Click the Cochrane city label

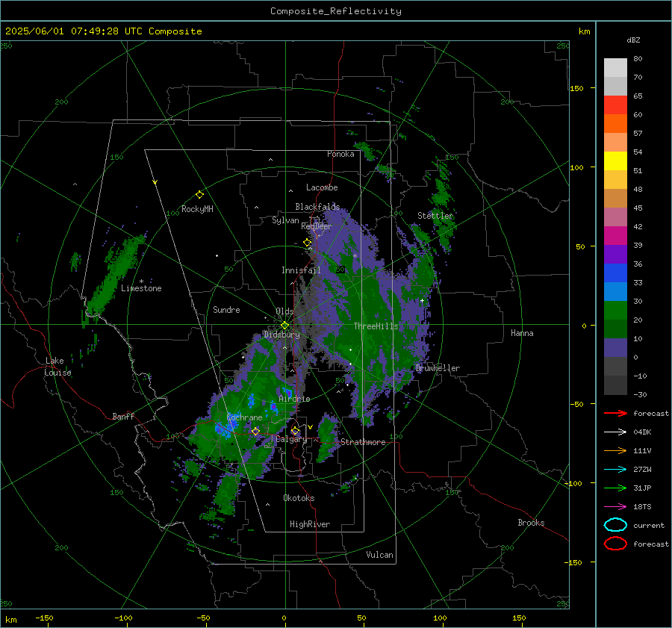(x=244, y=417)
